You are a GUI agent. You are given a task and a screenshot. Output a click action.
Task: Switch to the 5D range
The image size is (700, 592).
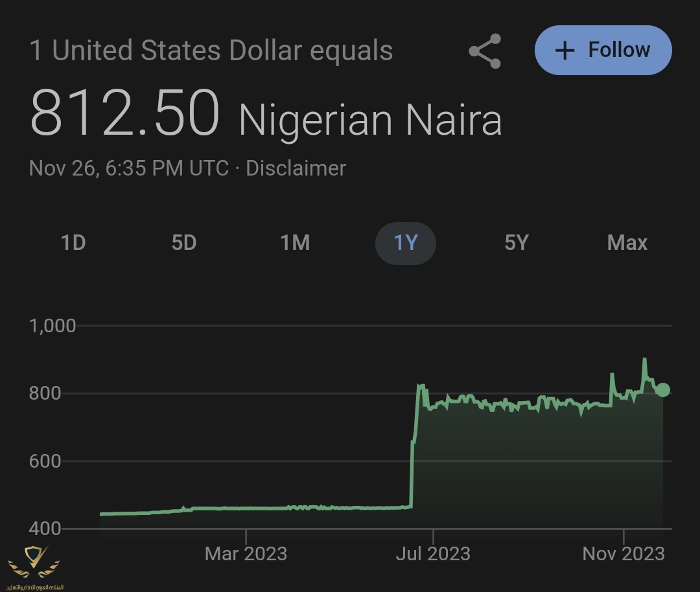point(184,243)
